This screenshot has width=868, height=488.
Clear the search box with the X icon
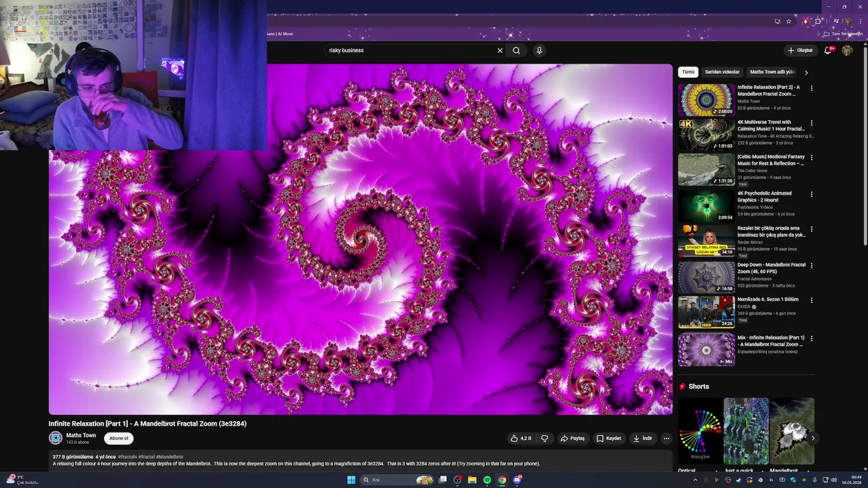click(500, 50)
